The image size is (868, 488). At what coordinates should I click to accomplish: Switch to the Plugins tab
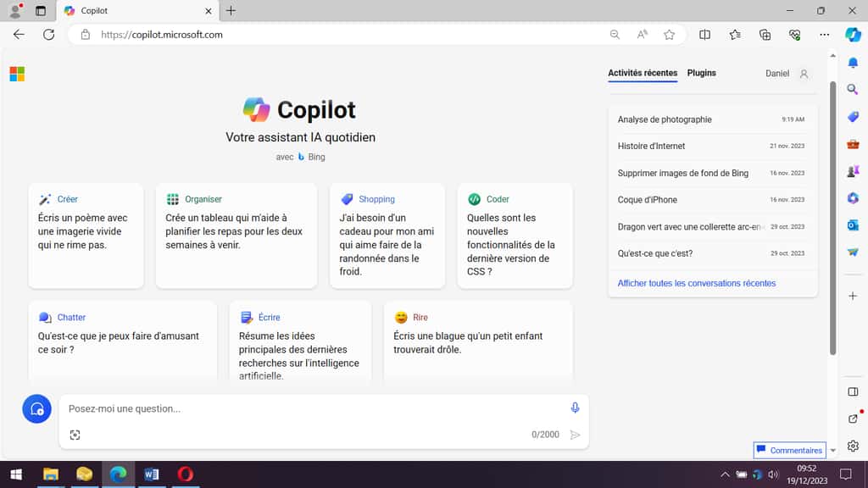702,73
